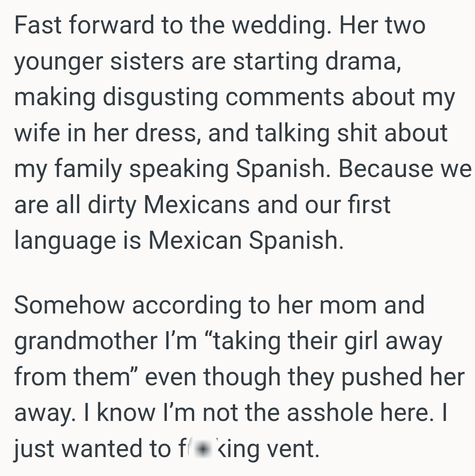Screen dimensions: 475x476
Task: Click on the word "drama"
Action: pos(363,62)
